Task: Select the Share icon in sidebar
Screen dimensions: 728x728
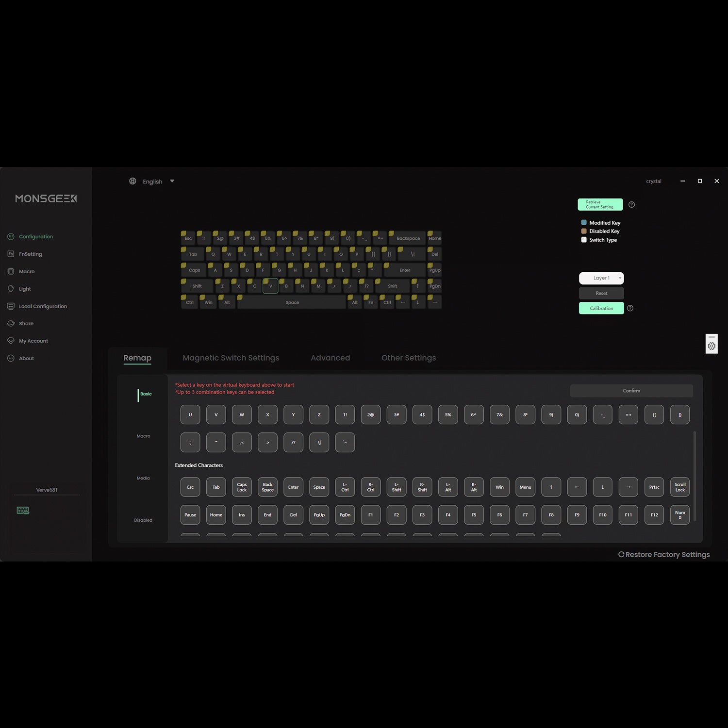Action: (x=11, y=323)
